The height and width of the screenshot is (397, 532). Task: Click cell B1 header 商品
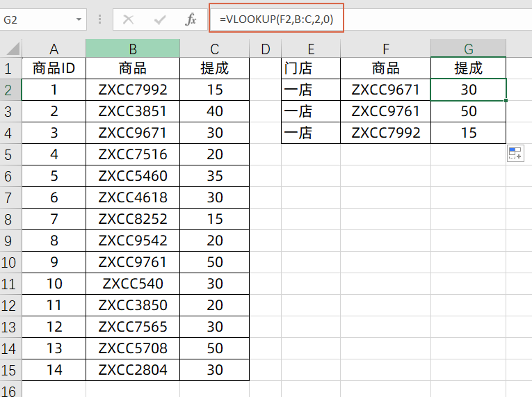click(x=133, y=68)
